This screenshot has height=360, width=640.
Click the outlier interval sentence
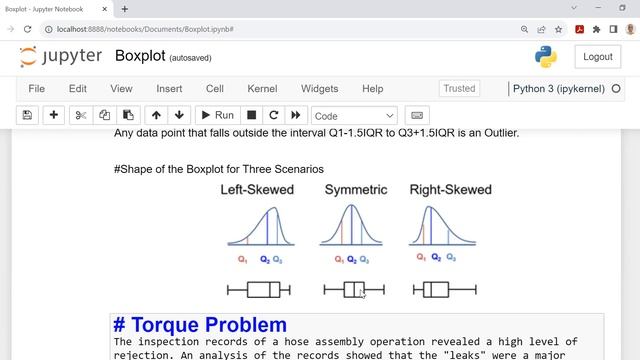(x=316, y=133)
